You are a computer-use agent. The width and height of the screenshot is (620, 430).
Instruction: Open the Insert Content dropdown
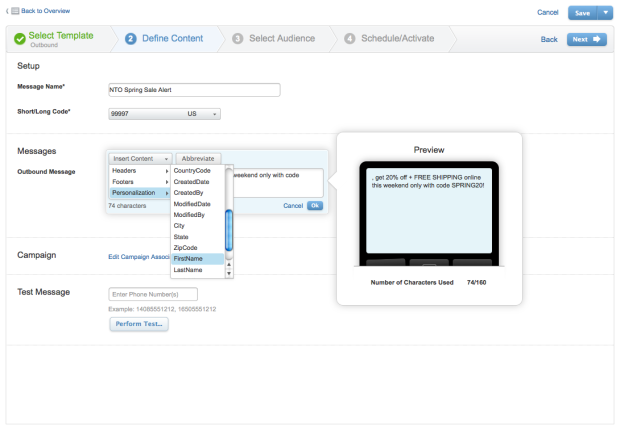140,159
